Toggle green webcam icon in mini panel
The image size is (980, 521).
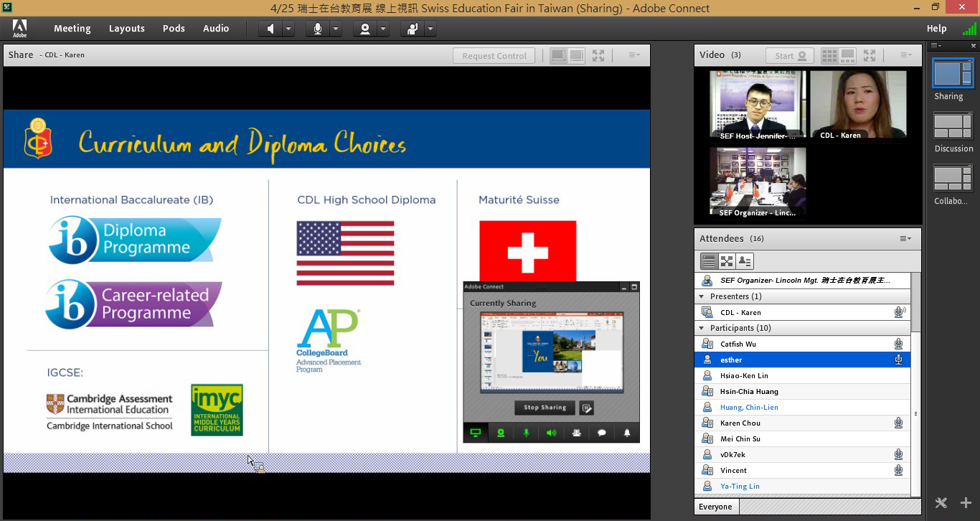click(x=501, y=433)
